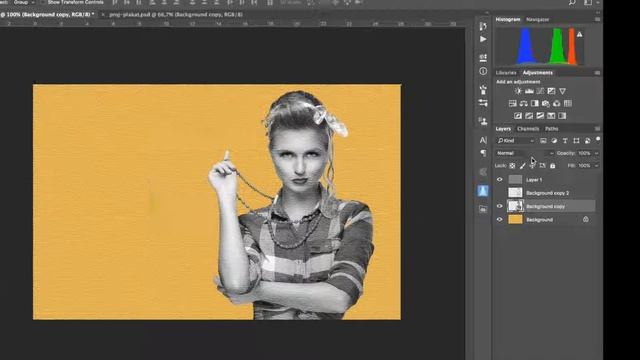Open the Opacity slider arrow
Screen dimensions: 640x360
pyautogui.click(x=596, y=153)
